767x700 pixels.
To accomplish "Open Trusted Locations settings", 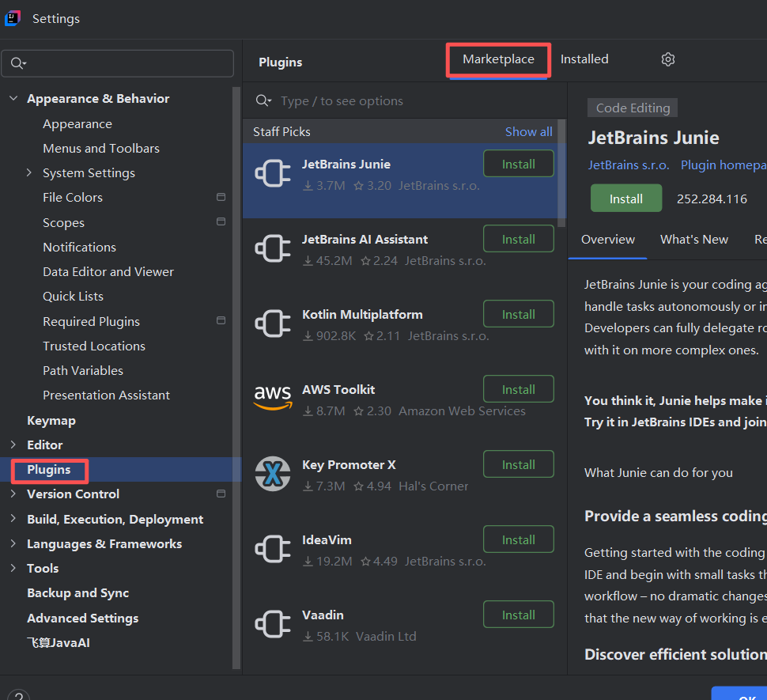I will (94, 346).
